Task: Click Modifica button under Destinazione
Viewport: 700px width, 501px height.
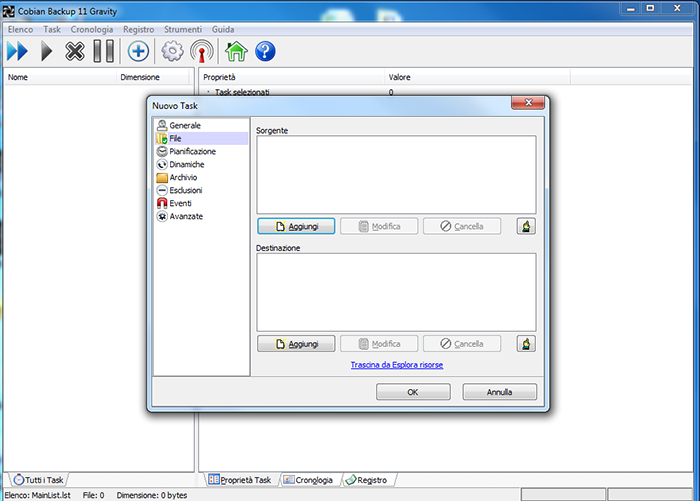Action: click(379, 344)
